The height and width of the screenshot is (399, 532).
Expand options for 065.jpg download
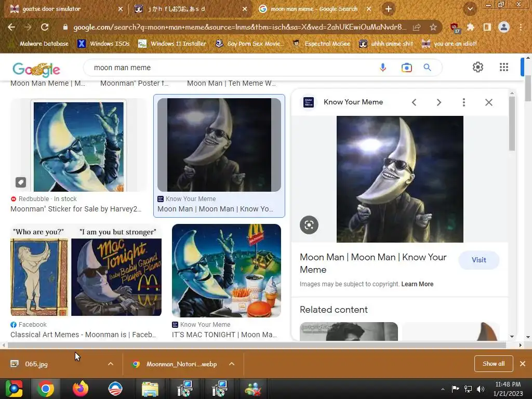(x=110, y=364)
